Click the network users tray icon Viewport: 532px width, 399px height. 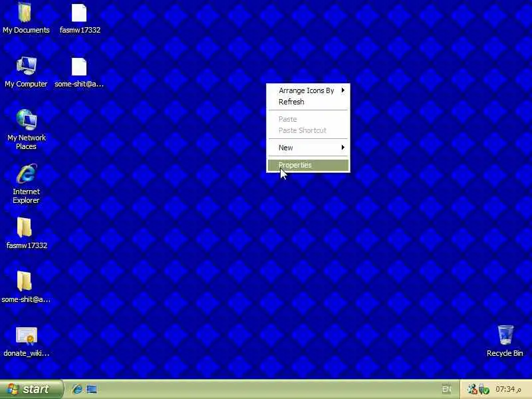[x=472, y=389]
